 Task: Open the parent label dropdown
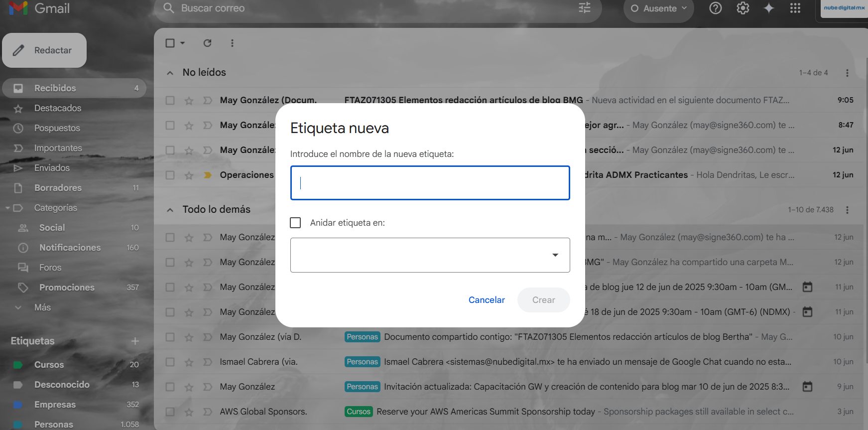430,255
